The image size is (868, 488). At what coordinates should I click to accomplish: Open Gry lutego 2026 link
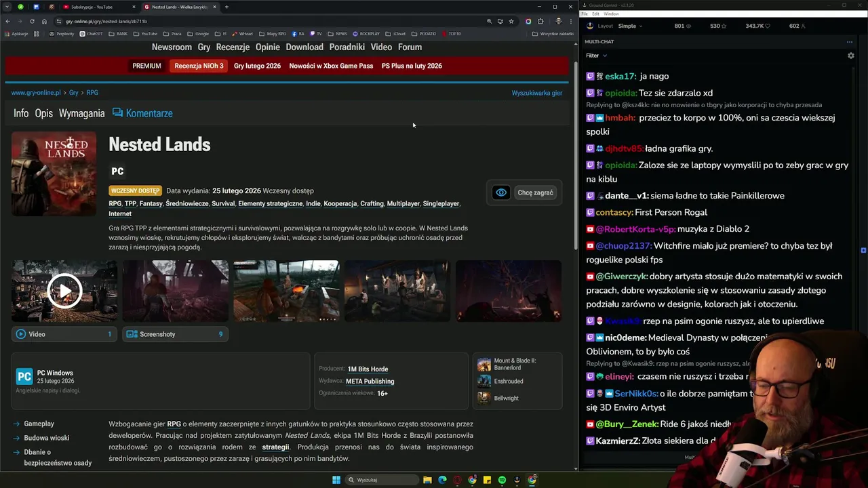pyautogui.click(x=257, y=66)
